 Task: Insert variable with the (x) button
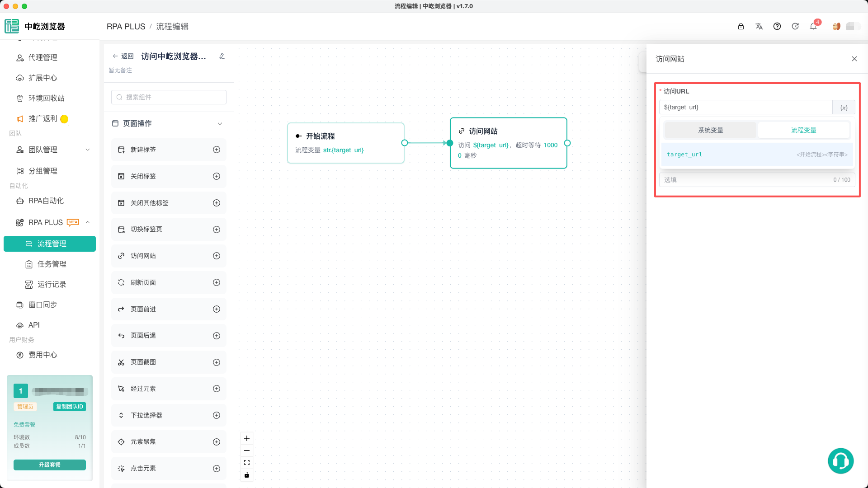(x=844, y=108)
